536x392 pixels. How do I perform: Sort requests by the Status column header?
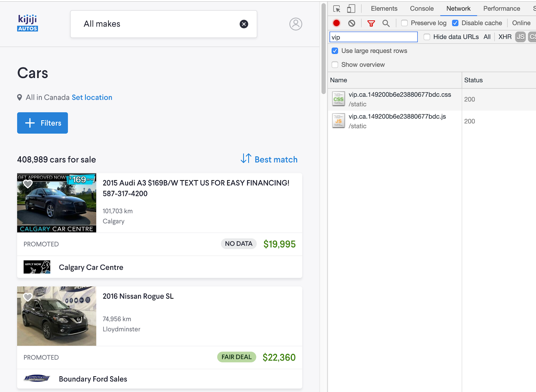(x=499, y=80)
